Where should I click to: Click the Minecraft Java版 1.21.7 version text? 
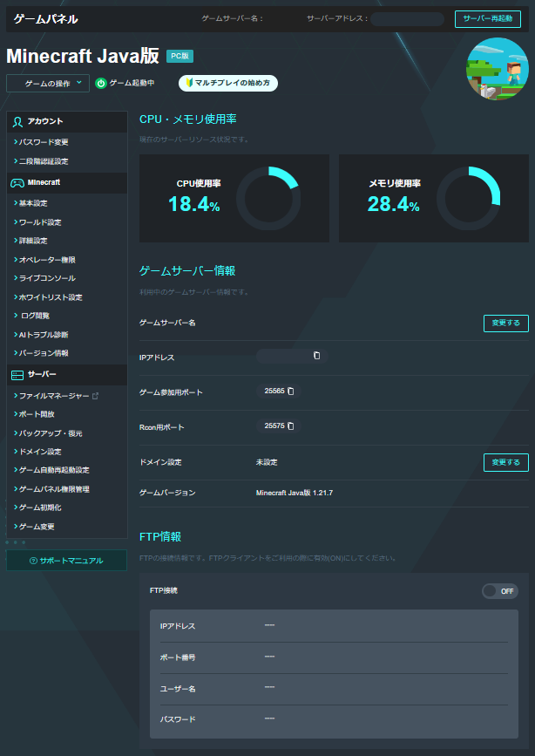(295, 493)
